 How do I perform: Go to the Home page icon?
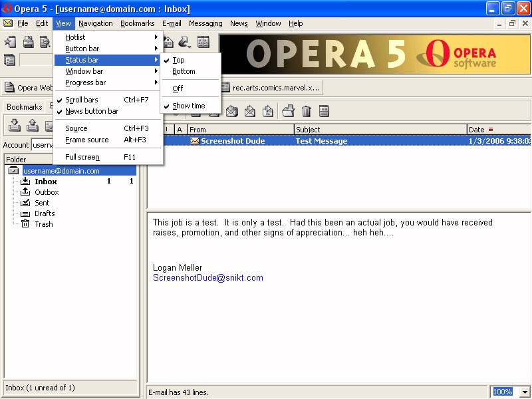168,42
